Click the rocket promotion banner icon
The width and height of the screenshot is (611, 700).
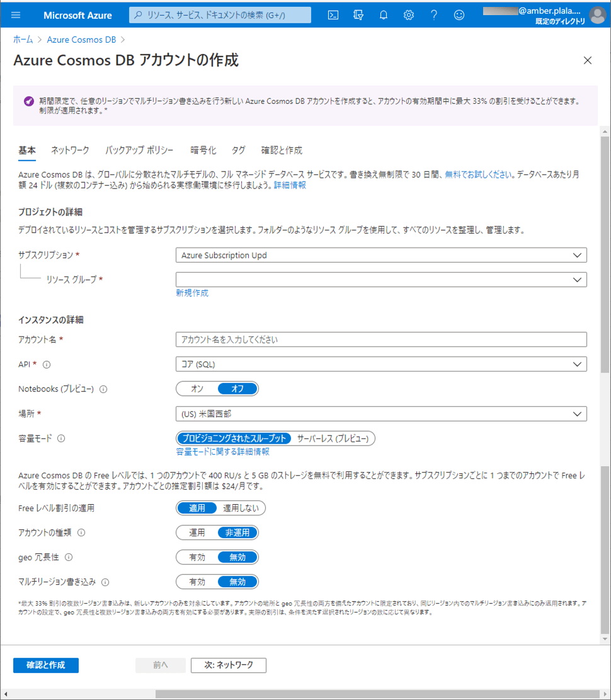28,101
